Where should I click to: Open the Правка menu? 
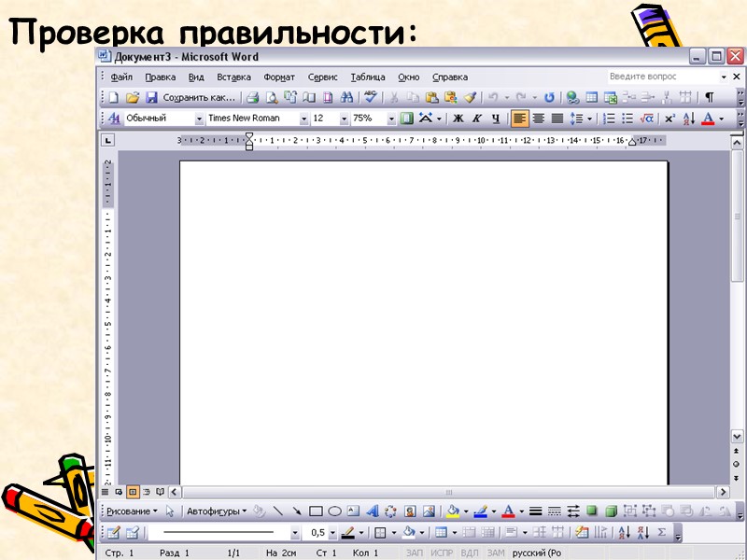coord(160,77)
